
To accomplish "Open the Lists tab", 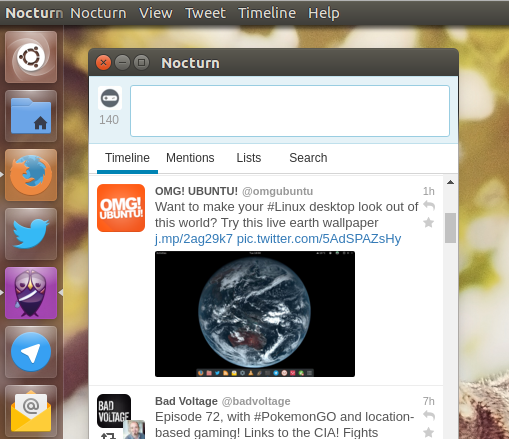I will click(249, 158).
